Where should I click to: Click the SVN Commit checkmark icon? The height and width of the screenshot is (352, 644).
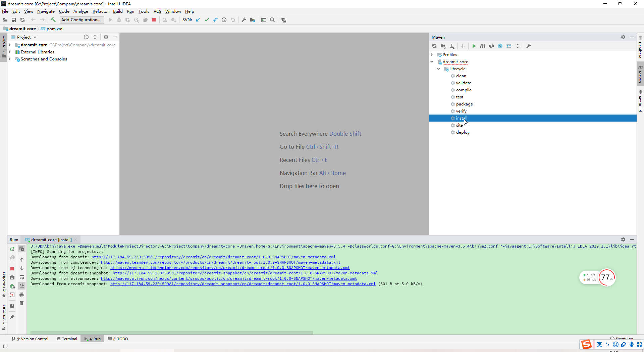tap(207, 20)
